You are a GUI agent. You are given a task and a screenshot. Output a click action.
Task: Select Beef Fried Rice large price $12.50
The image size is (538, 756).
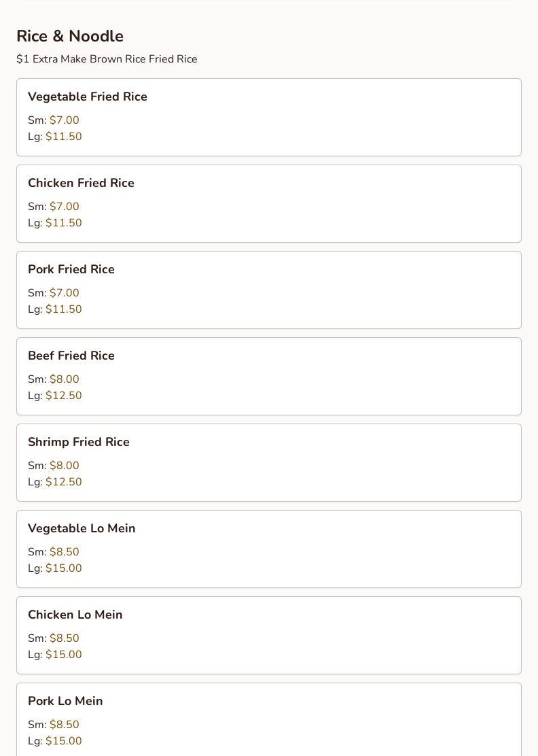click(x=63, y=396)
